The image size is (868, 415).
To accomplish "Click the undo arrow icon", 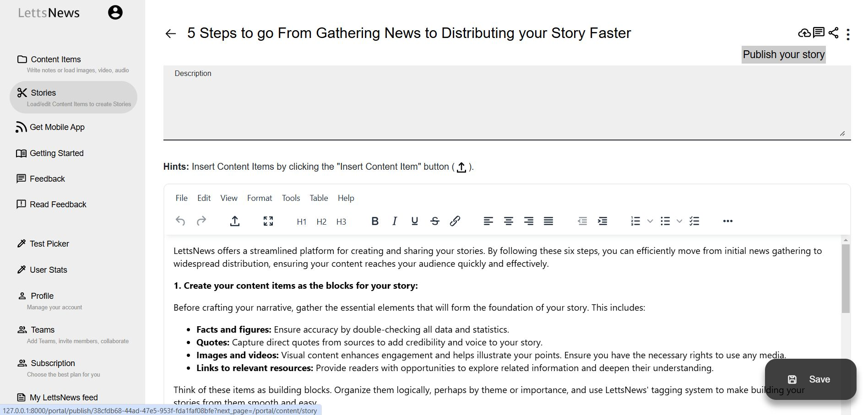I will coord(180,221).
